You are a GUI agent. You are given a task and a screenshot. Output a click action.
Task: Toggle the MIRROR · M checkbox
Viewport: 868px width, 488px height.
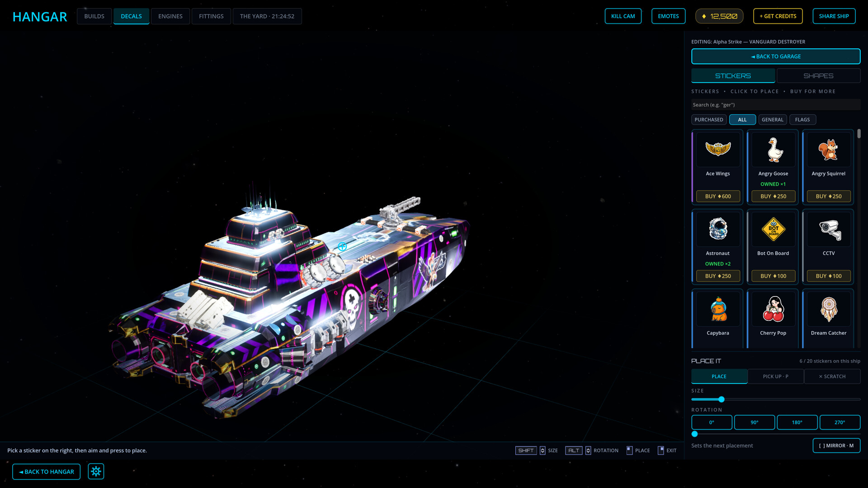click(x=836, y=446)
